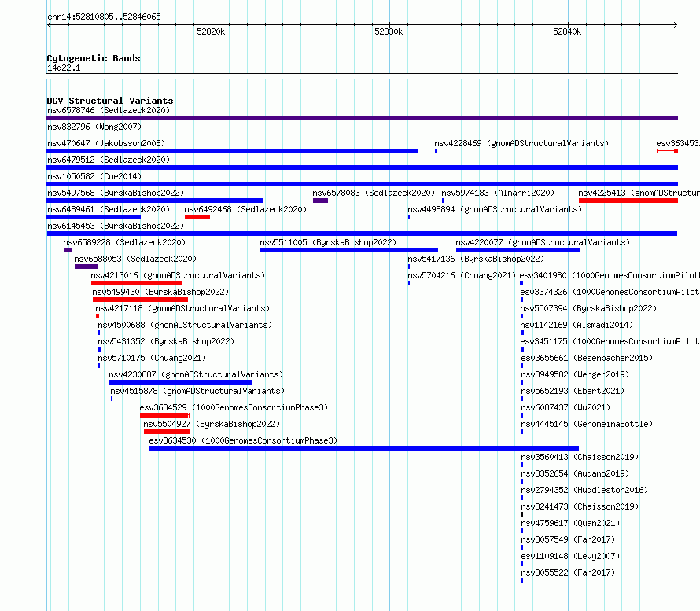Click nsv5710175 (Chuang2021) label
Image resolution: width=700 pixels, height=611 pixels.
coord(152,358)
